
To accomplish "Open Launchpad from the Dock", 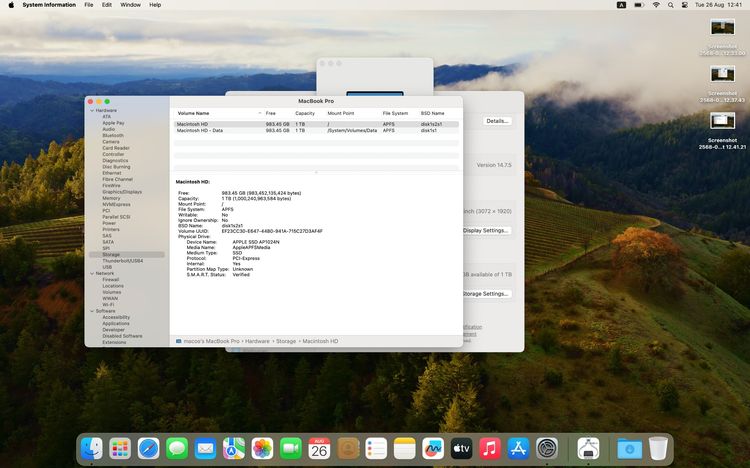I will pos(120,449).
